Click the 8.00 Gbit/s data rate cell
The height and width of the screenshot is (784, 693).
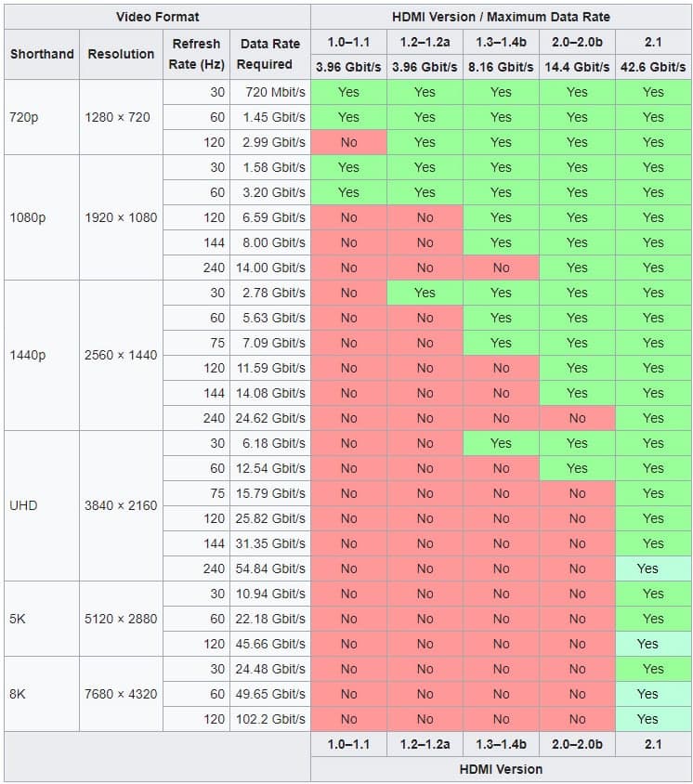(x=270, y=242)
